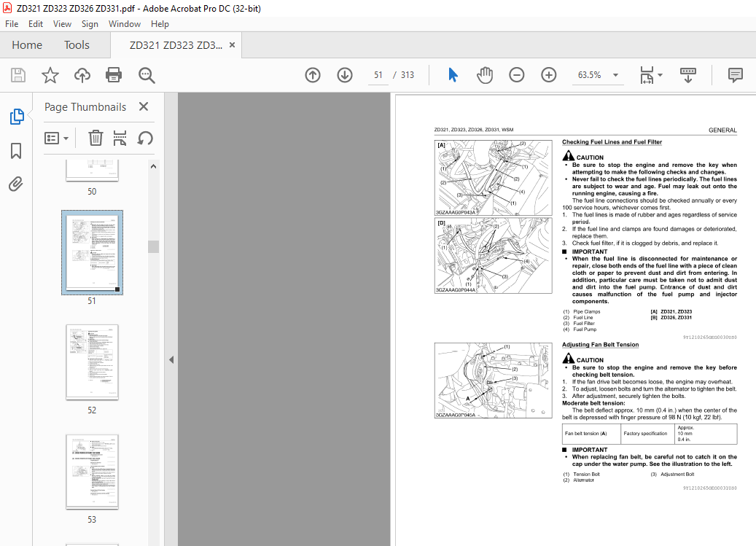Choose the Selection arrow tool
The height and width of the screenshot is (546, 756).
click(x=453, y=75)
